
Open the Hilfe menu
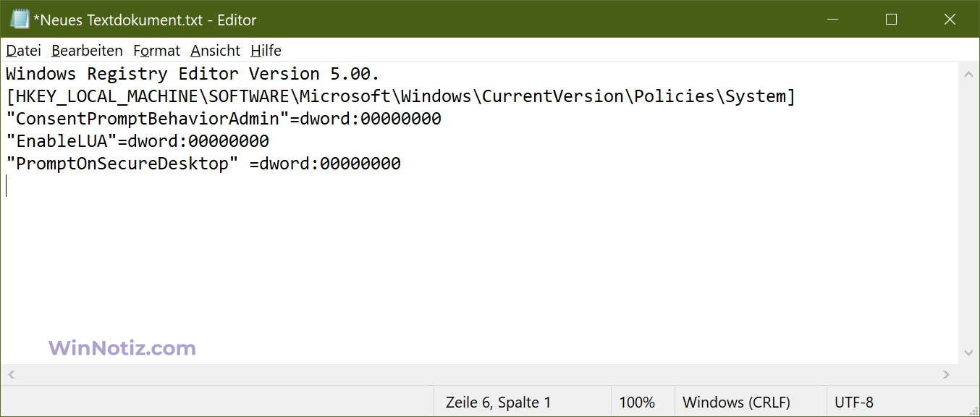(266, 51)
